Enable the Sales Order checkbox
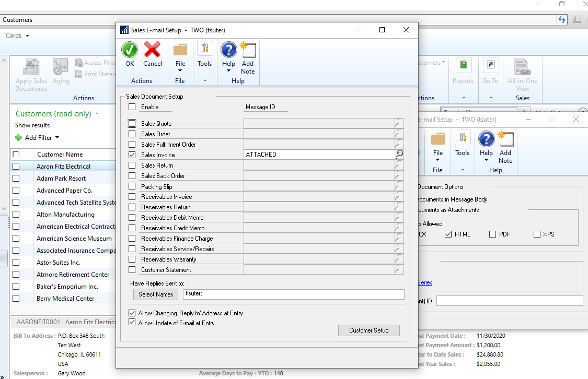Viewport: 588px width, 379px height. (x=132, y=134)
